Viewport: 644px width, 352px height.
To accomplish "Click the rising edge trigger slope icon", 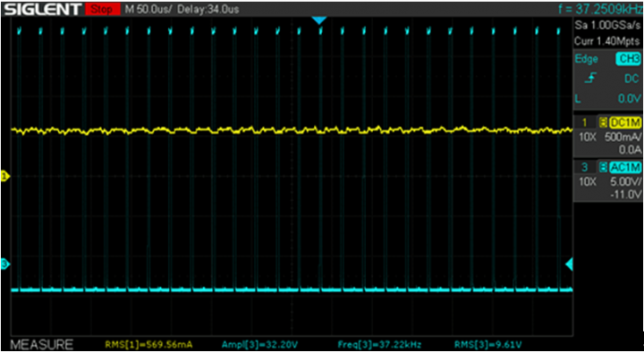I will click(x=593, y=78).
